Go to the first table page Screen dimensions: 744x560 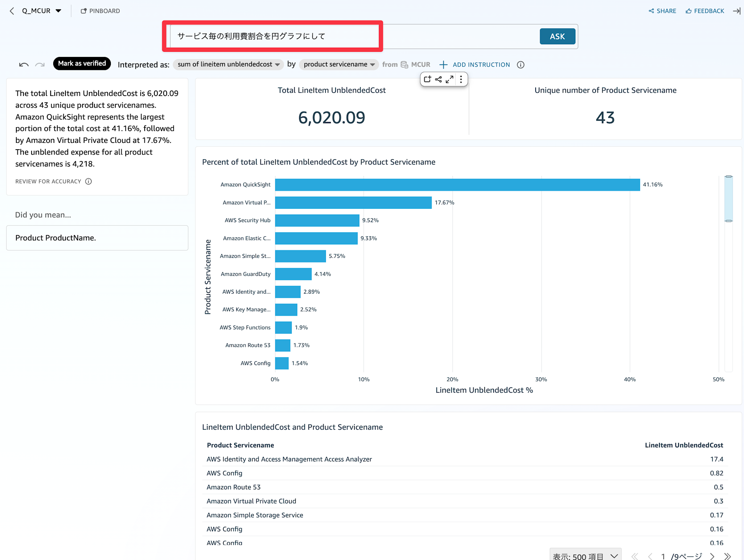tap(635, 556)
